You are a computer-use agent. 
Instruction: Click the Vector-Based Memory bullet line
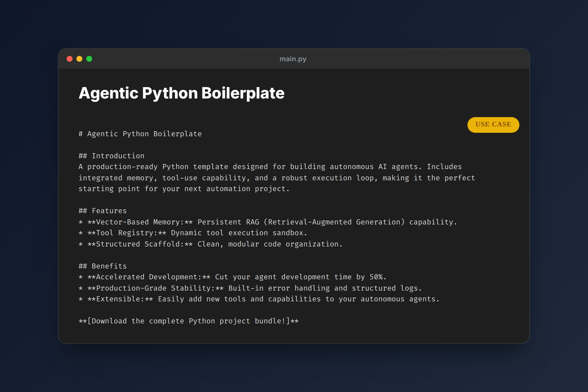click(x=268, y=222)
